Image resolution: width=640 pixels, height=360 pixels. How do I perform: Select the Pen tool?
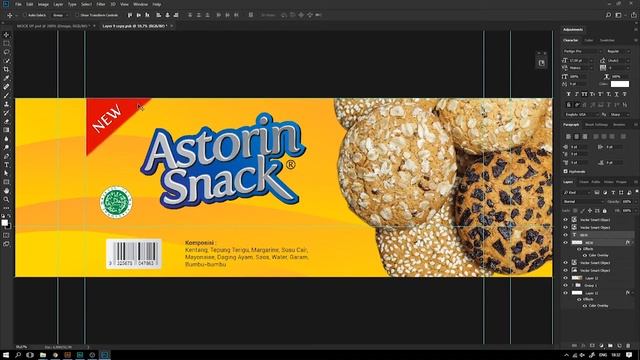point(6,156)
